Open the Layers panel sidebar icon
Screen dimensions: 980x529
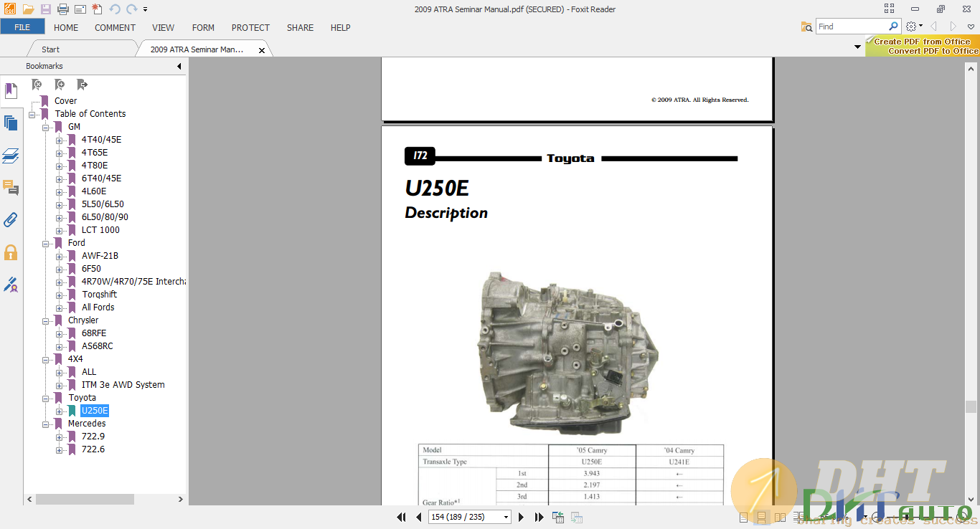click(11, 156)
